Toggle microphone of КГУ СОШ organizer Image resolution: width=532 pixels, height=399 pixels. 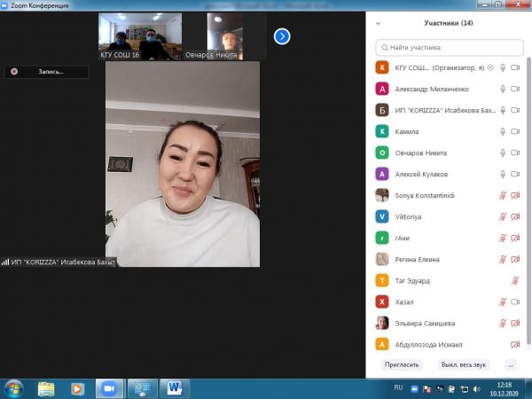click(503, 67)
